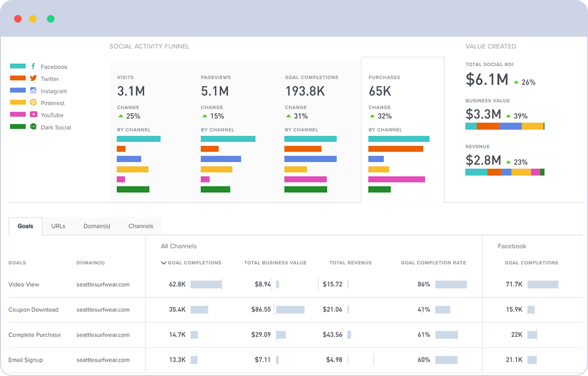588x376 pixels.
Task: Click Coupon Download goal name
Action: pyautogui.click(x=33, y=310)
